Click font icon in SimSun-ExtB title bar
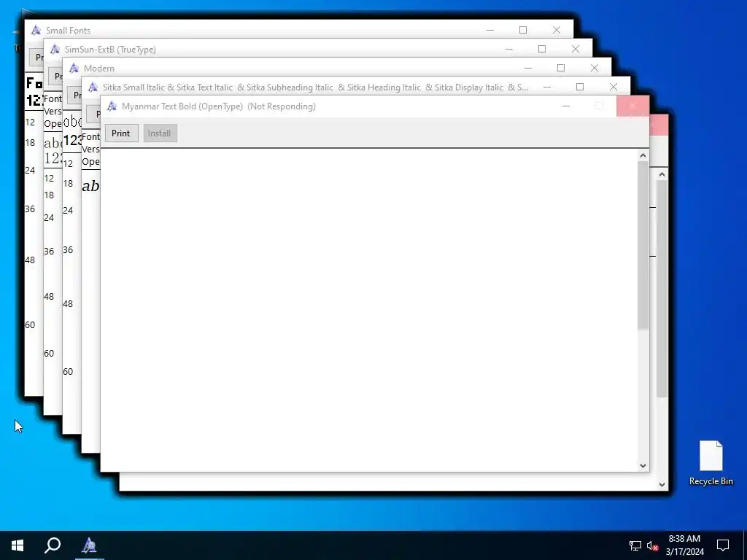Screen dimensions: 747x560 (55, 49)
